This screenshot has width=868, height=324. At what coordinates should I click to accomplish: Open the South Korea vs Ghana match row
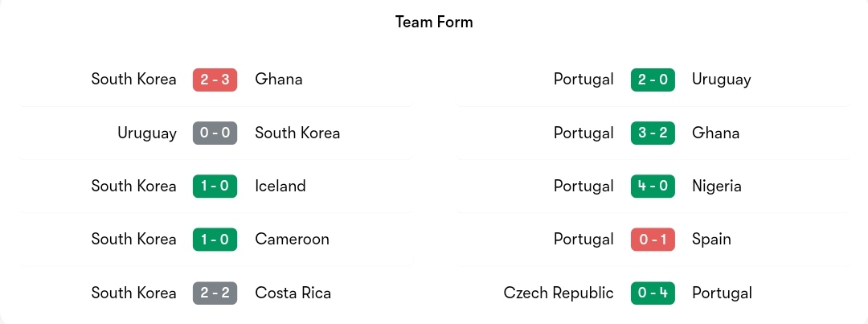pos(216,80)
